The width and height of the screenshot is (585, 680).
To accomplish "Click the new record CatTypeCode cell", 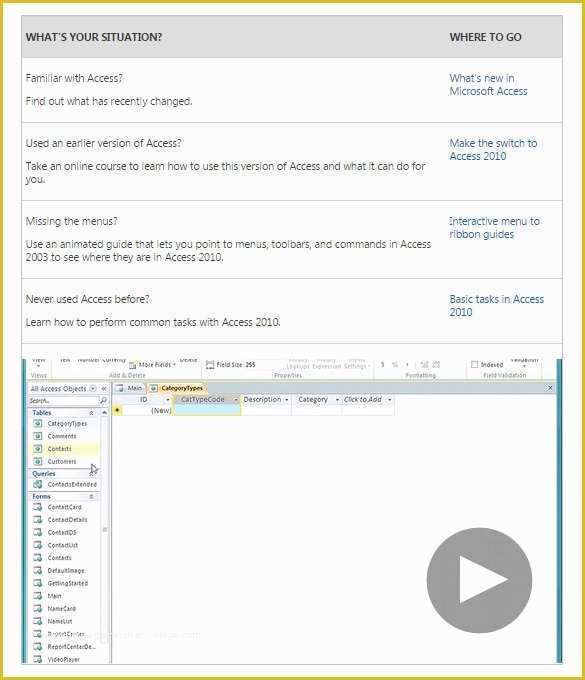I will click(x=207, y=410).
